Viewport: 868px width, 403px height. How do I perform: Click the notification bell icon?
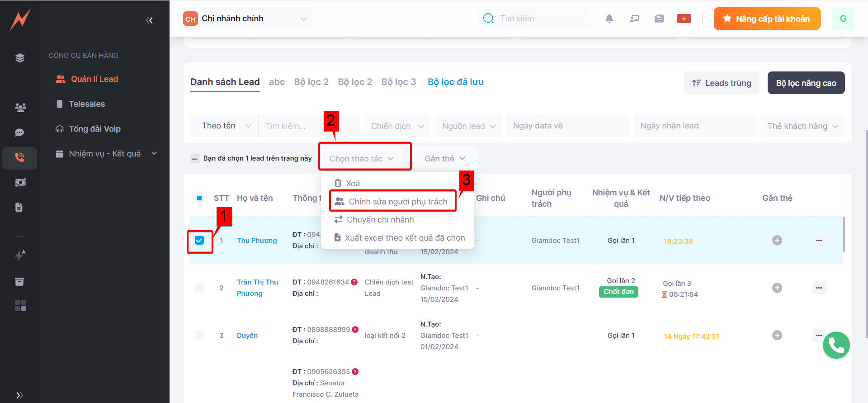[x=609, y=19]
